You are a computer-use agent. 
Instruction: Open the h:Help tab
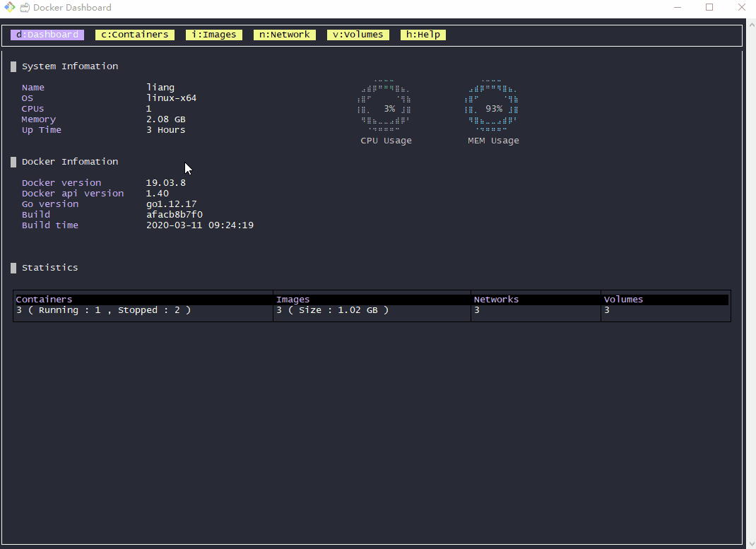[x=423, y=35]
